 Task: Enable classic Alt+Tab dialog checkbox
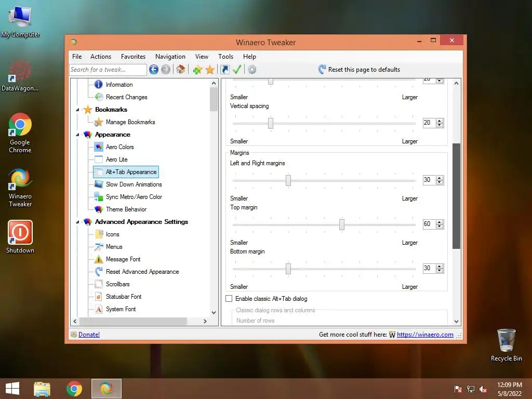(x=229, y=299)
